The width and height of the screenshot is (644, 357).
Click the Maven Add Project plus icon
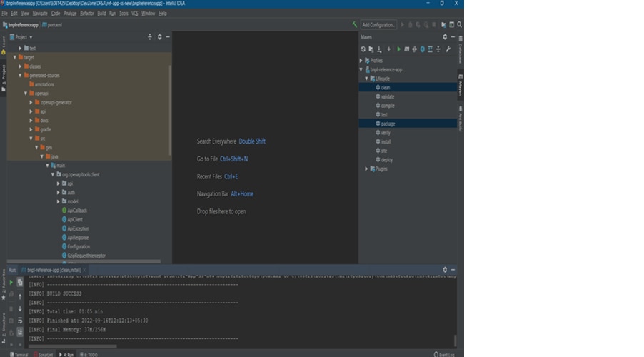pyautogui.click(x=388, y=49)
